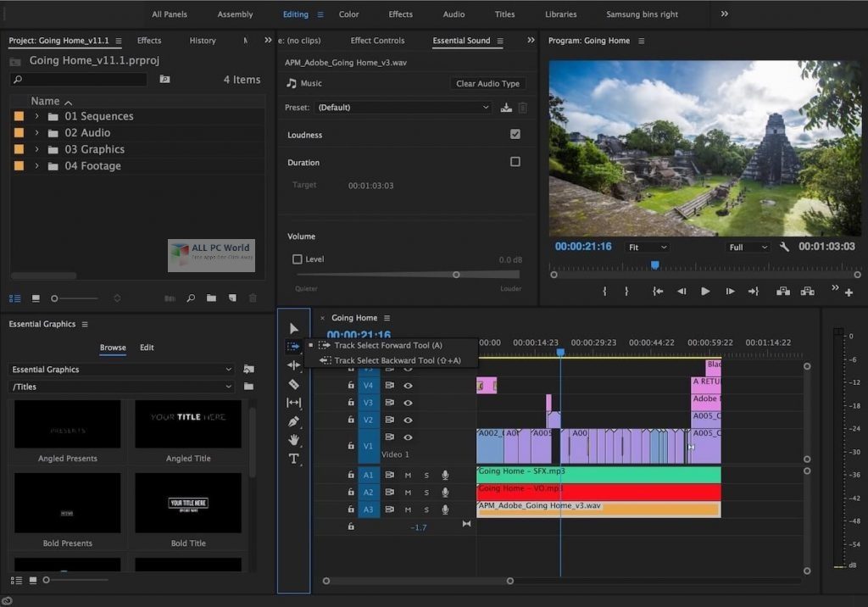Uncheck the Loudness checkbox
This screenshot has width=868, height=607.
515,134
